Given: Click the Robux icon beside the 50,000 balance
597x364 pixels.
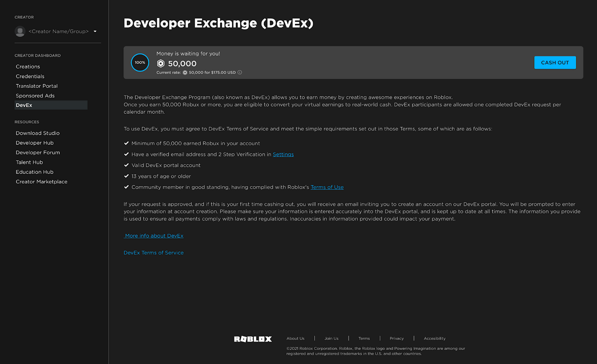Looking at the screenshot, I should tap(161, 63).
